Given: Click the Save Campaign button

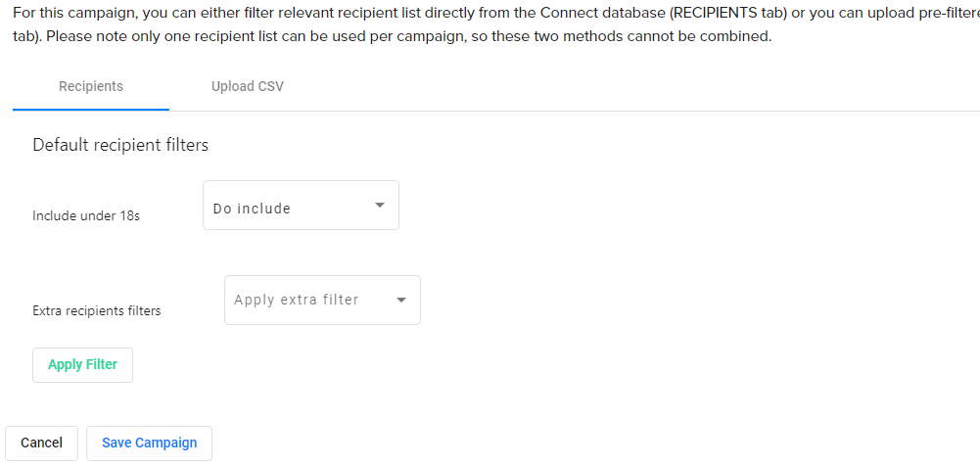Looking at the screenshot, I should (x=149, y=443).
